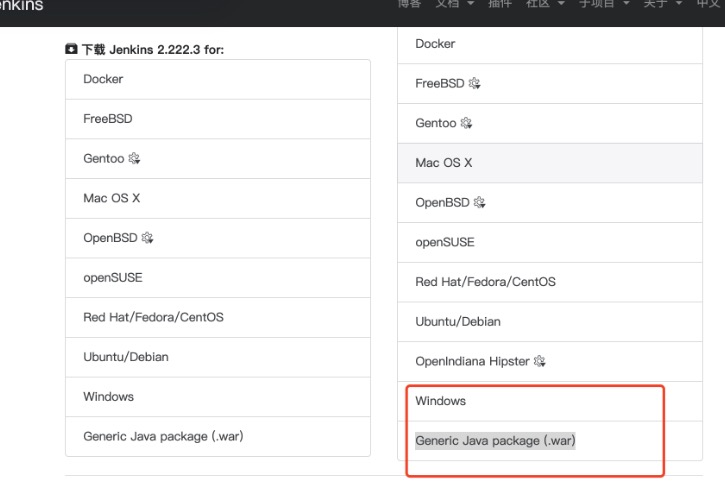Select Mac OS X in the Jenkins 2.222.3 list

click(218, 198)
